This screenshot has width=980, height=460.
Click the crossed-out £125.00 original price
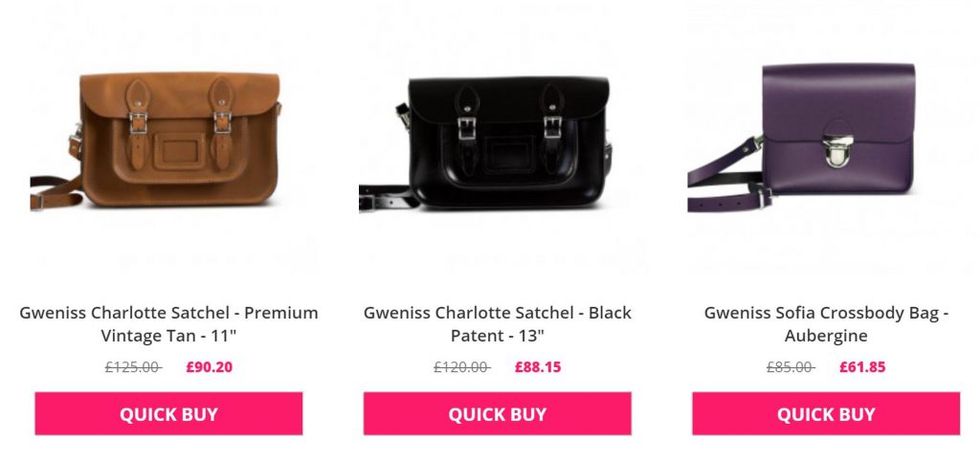click(x=132, y=366)
